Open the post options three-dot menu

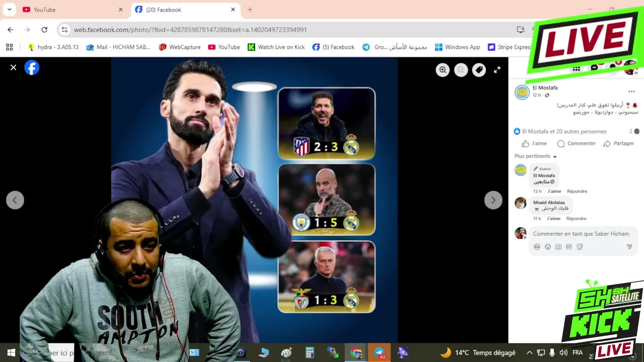[x=631, y=92]
